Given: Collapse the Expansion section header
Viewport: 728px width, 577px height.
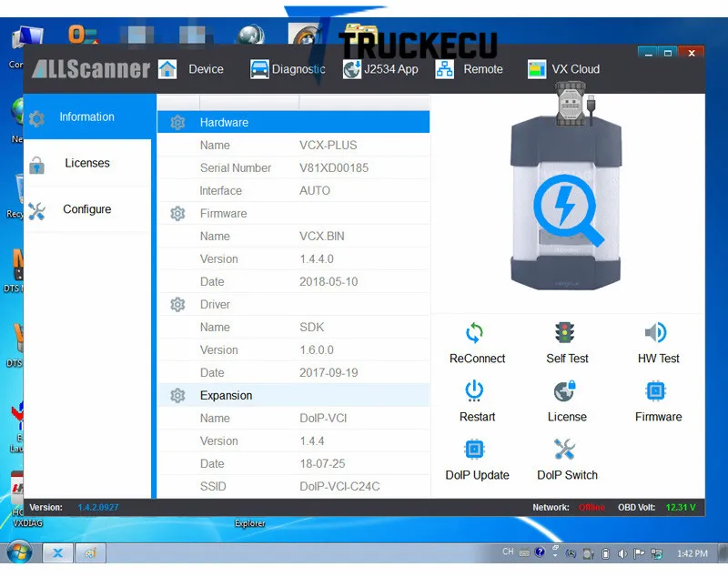Looking at the screenshot, I should pos(293,396).
